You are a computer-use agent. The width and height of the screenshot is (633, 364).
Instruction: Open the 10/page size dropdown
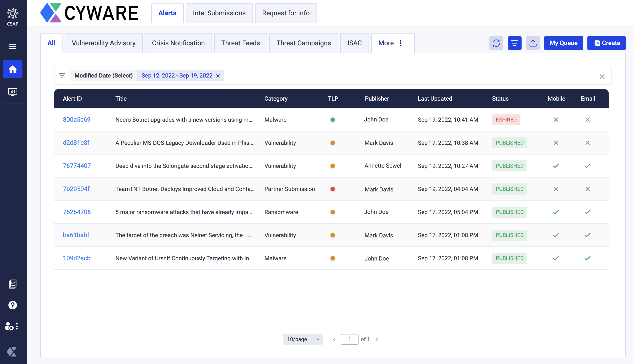(302, 339)
